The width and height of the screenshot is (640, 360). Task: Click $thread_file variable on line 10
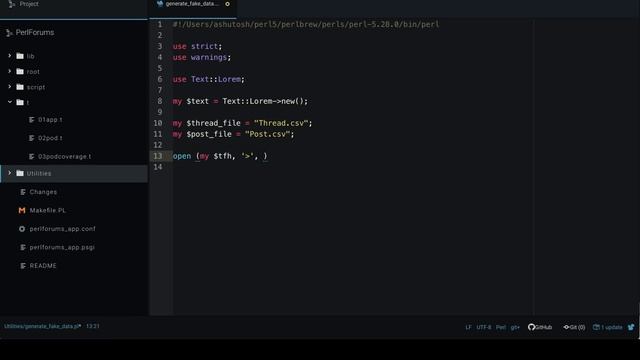pos(213,123)
